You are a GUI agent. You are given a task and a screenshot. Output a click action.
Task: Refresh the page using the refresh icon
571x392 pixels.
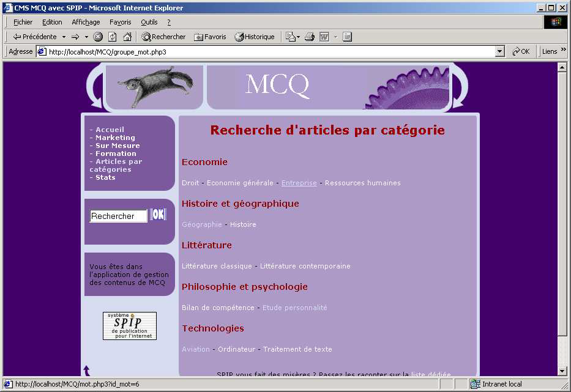(113, 37)
